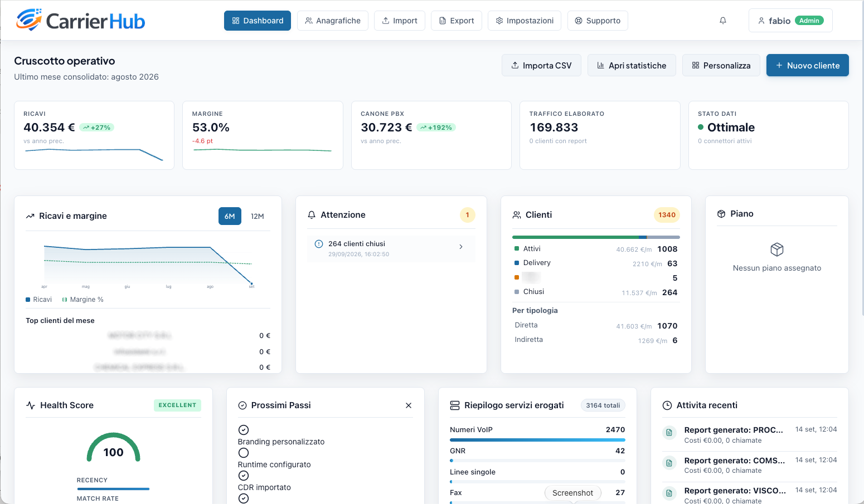This screenshot has height=504, width=864.
Task: Click the document icon for Report generato: PROC
Action: pos(669,433)
